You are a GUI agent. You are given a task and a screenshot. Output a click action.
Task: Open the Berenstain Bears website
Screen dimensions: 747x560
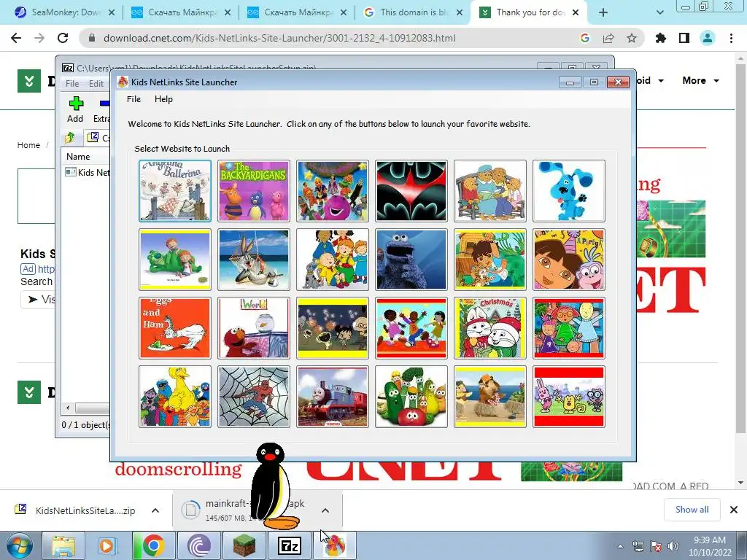pos(490,191)
